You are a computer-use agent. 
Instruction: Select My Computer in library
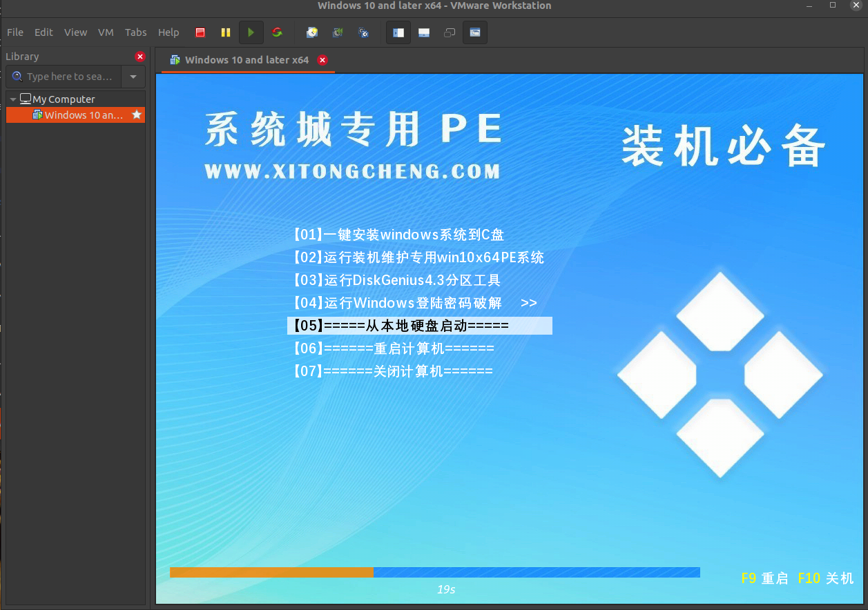tap(64, 99)
